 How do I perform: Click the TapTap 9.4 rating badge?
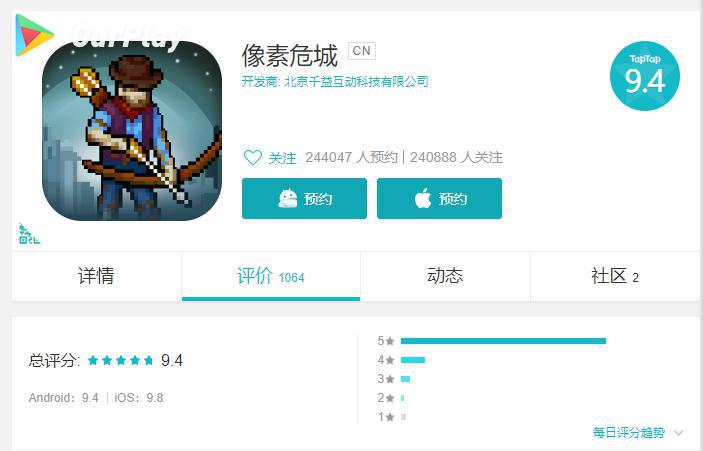tap(644, 76)
